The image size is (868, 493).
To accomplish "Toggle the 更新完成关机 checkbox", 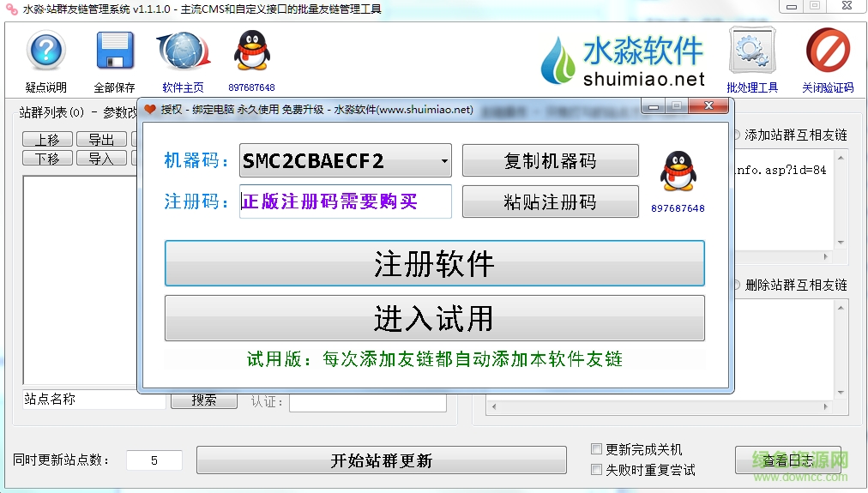I will tap(596, 448).
